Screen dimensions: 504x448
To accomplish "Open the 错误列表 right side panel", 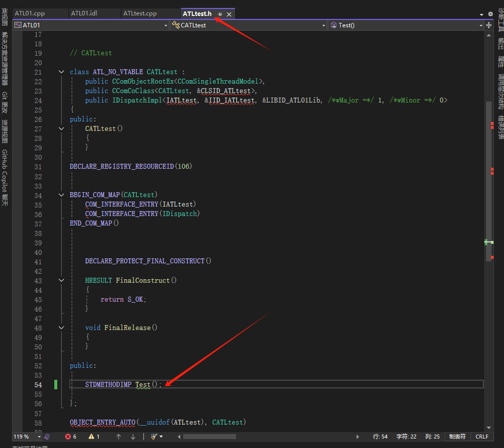I will tap(501, 127).
